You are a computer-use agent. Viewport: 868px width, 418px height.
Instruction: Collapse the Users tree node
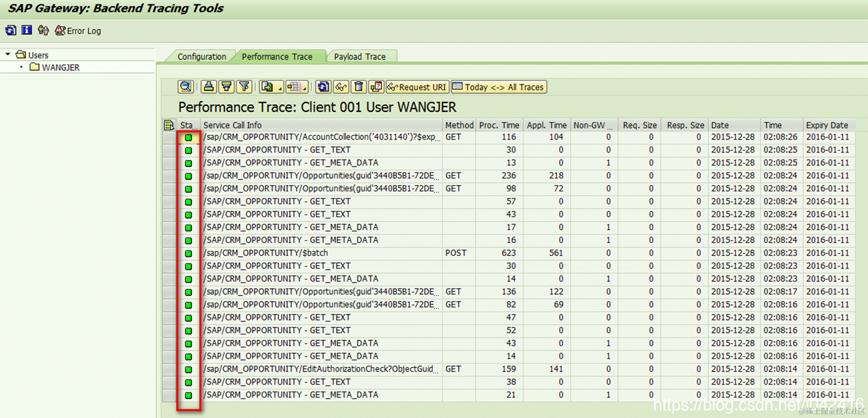tap(8, 55)
